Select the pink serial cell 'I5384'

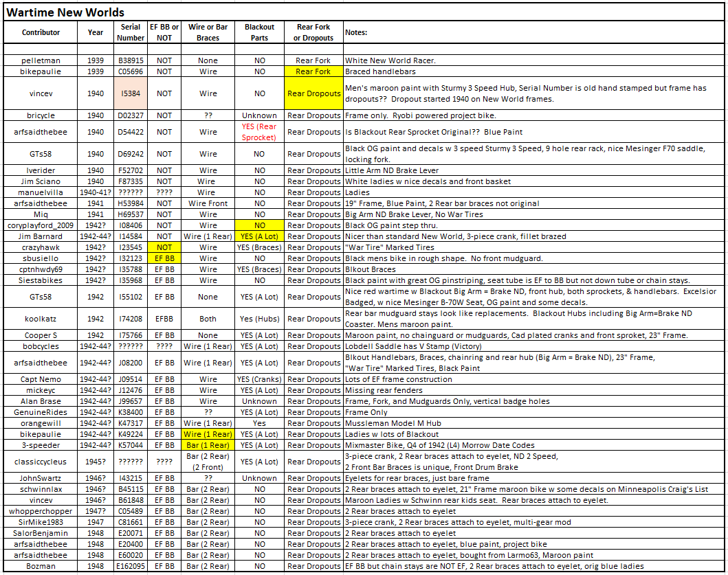131,93
